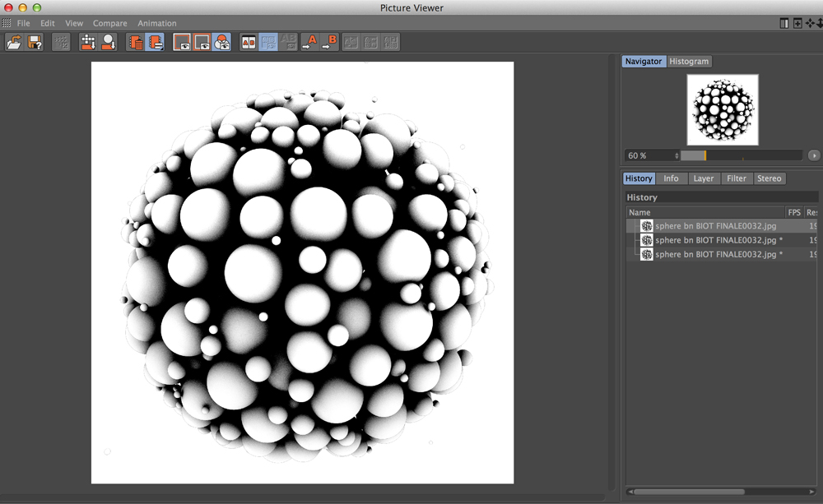Switch to the Histogram tab
Viewport: 823px width, 504px height.
(689, 62)
